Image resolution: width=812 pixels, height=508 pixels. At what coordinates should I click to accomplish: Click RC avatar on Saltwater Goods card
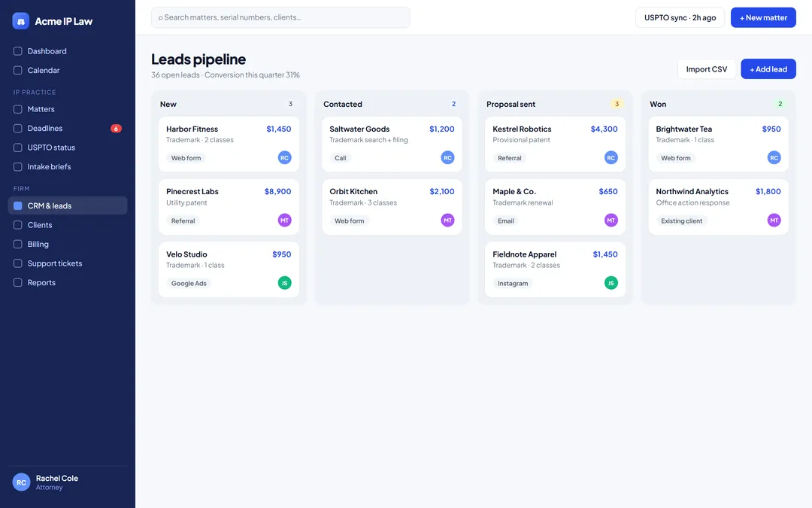447,157
